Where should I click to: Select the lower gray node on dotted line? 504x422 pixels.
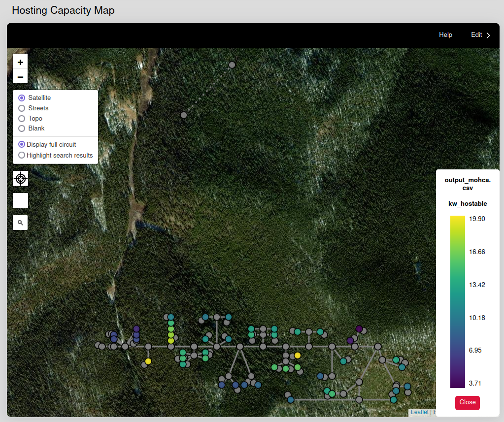pos(184,115)
